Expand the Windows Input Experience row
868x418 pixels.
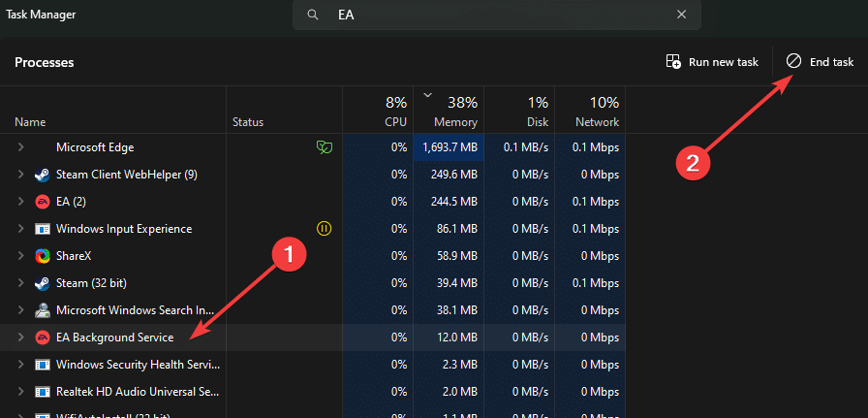pos(20,229)
